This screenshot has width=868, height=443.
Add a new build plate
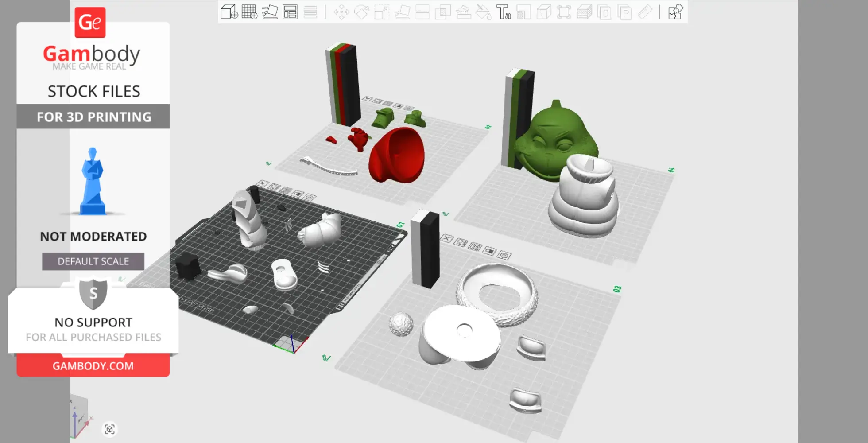(250, 12)
